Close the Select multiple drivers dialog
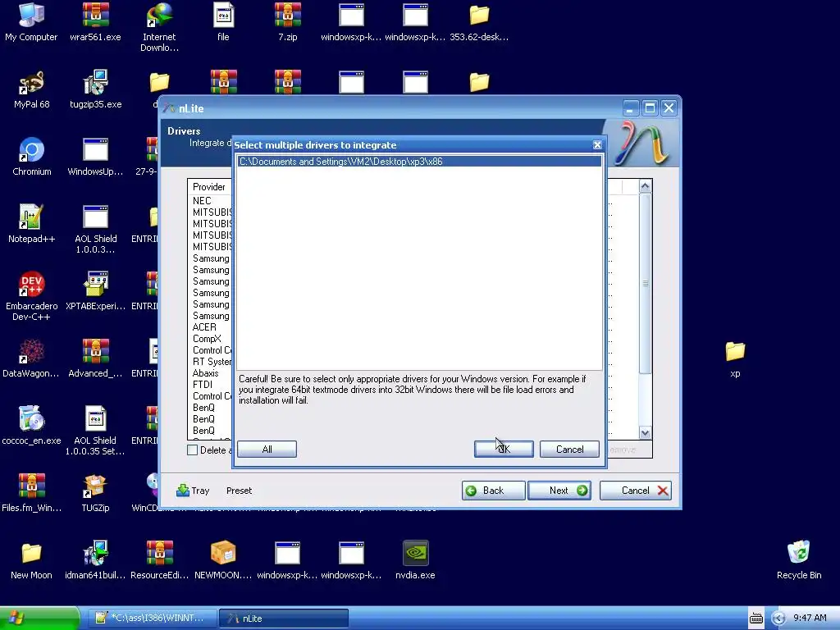 (x=597, y=144)
